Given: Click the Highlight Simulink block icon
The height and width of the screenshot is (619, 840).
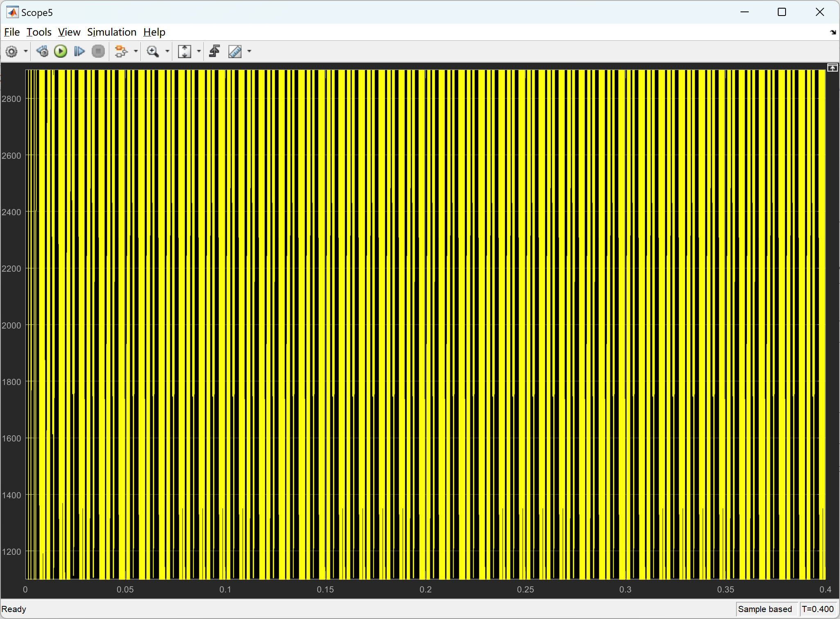Looking at the screenshot, I should (121, 52).
